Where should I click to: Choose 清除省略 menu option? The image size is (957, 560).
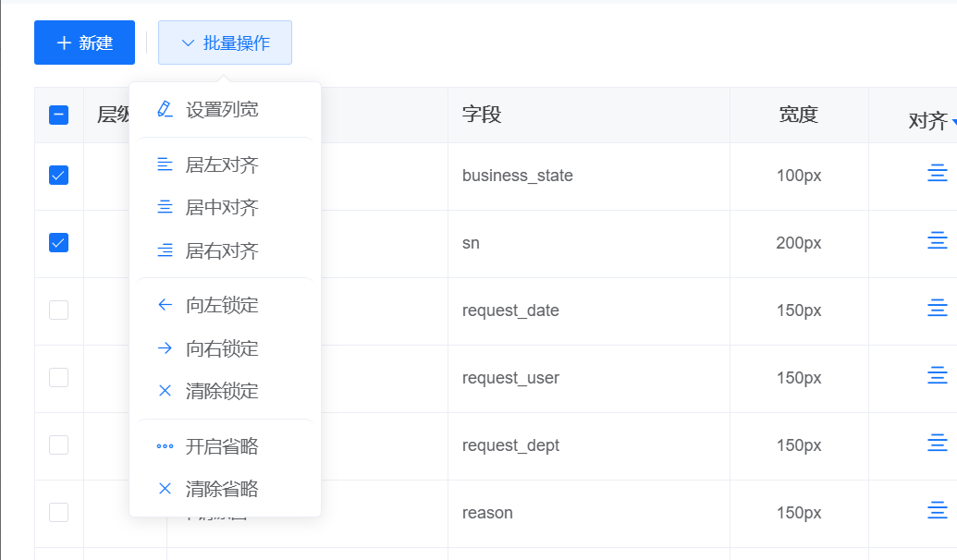click(x=222, y=489)
